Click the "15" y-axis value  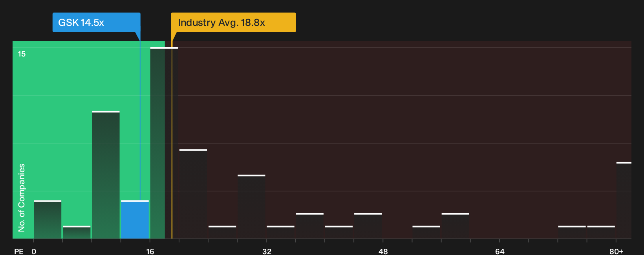[22, 54]
